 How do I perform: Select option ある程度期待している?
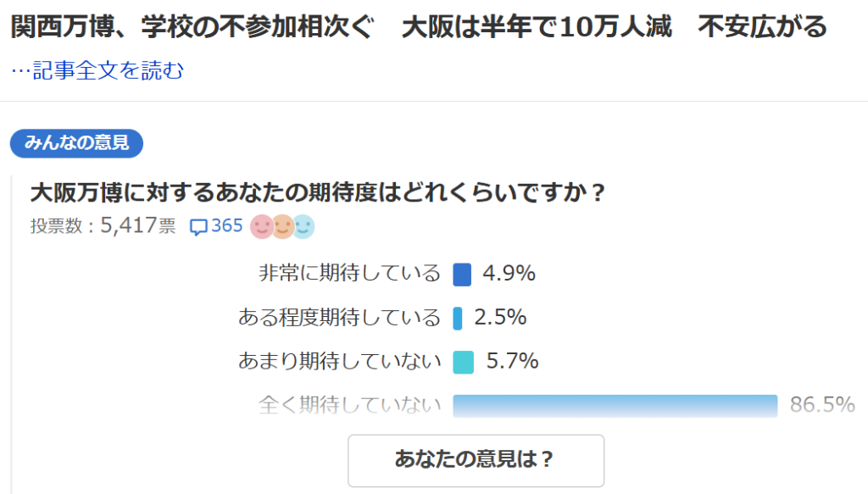point(339,318)
